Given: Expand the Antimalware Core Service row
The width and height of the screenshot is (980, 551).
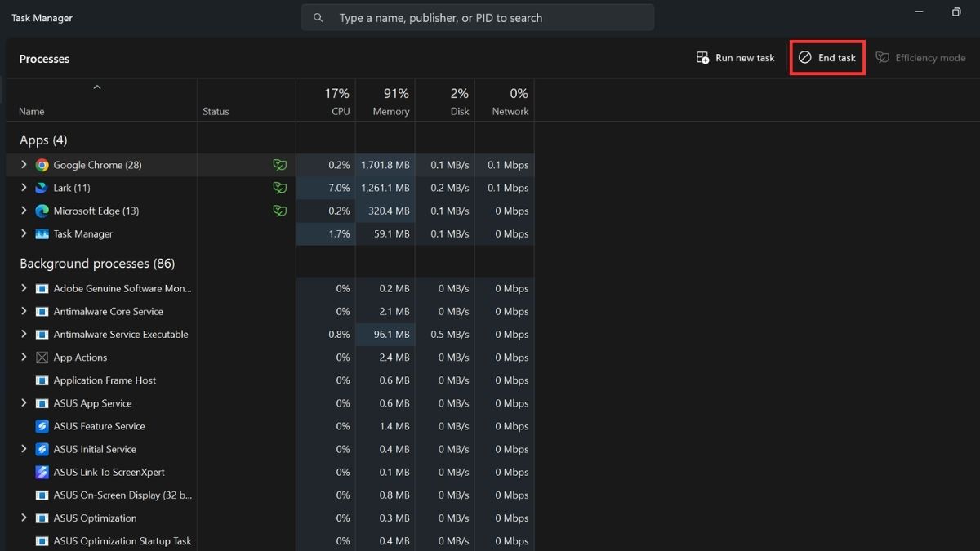Looking at the screenshot, I should click(x=24, y=311).
